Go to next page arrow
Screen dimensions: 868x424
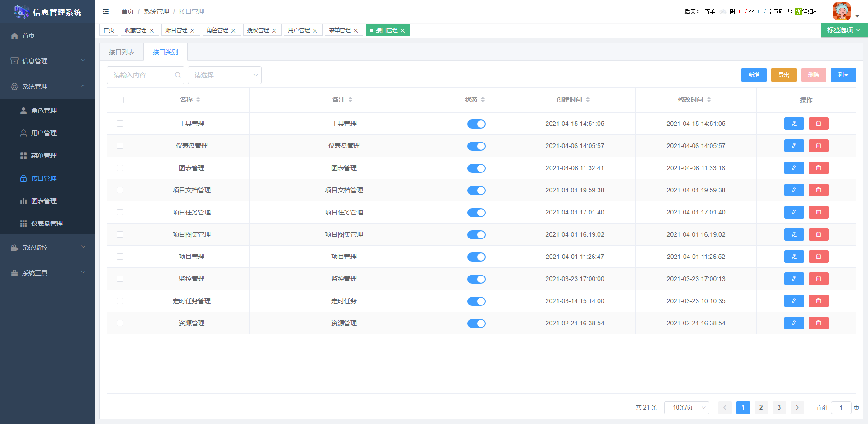point(797,408)
